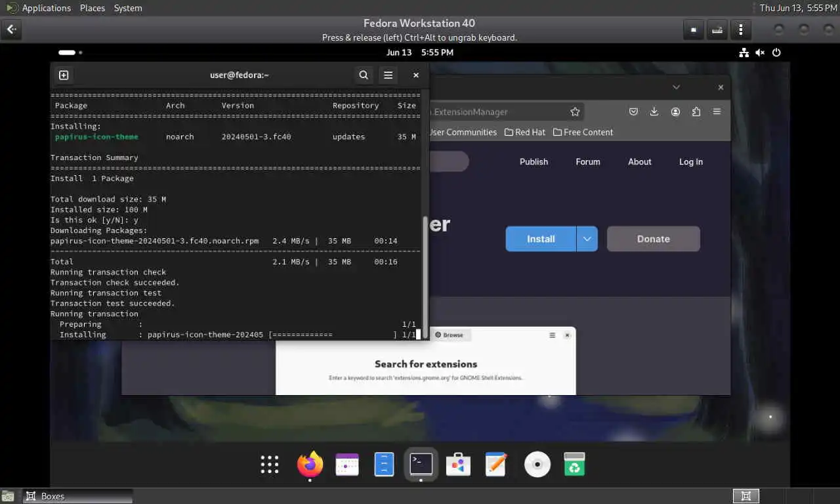Open the Free Content bookmarks folder
The image size is (840, 504).
coord(583,132)
